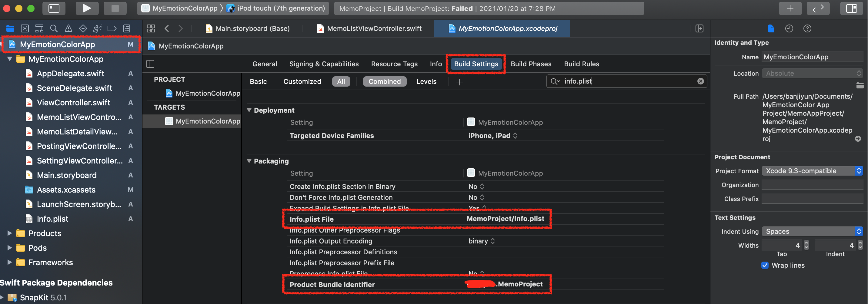This screenshot has height=304, width=868.
Task: Toggle the Wrap lines checkbox
Action: [765, 265]
